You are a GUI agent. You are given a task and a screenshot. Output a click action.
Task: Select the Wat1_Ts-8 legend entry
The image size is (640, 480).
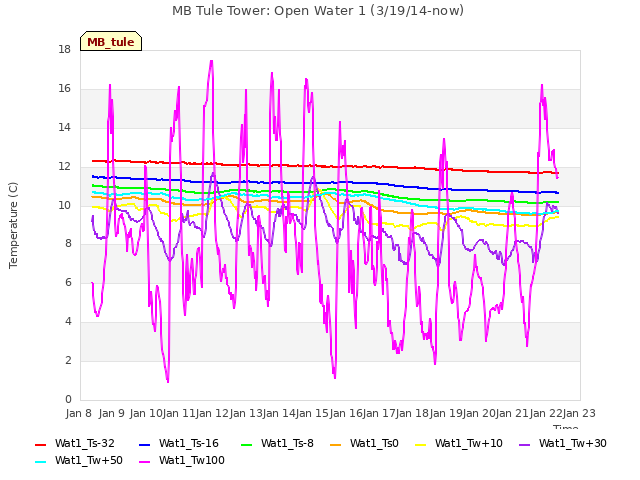coord(277,444)
